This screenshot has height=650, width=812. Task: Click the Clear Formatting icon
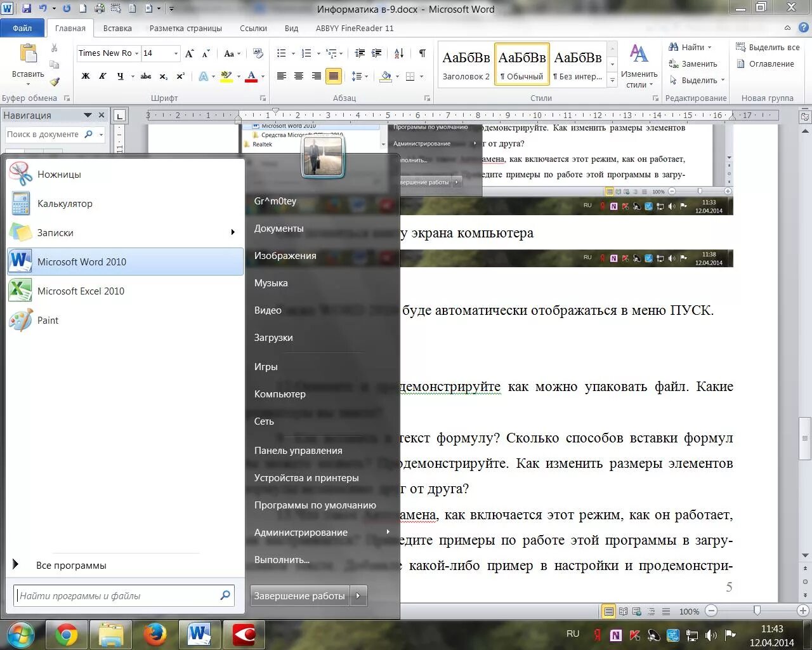point(258,53)
